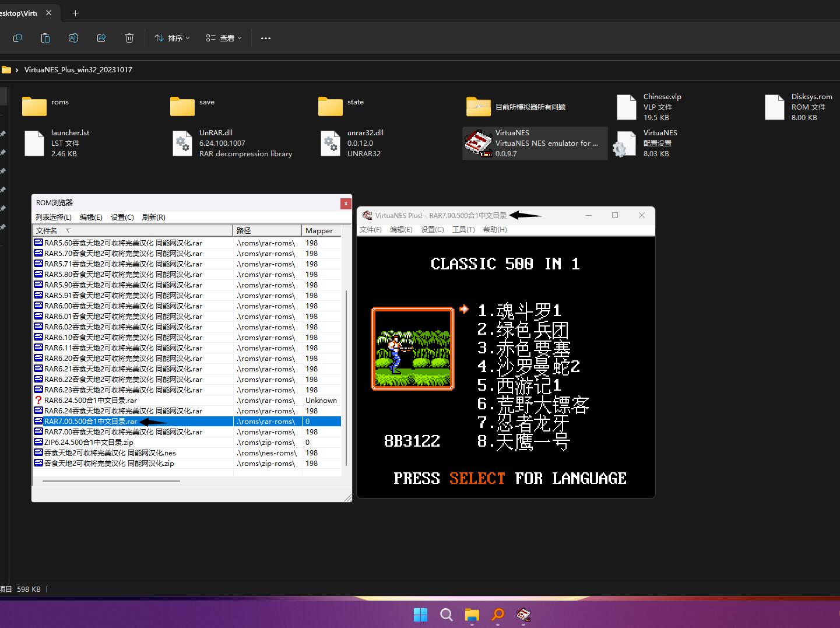Switch to VirtuaNES from taskbar icon

pos(523,615)
